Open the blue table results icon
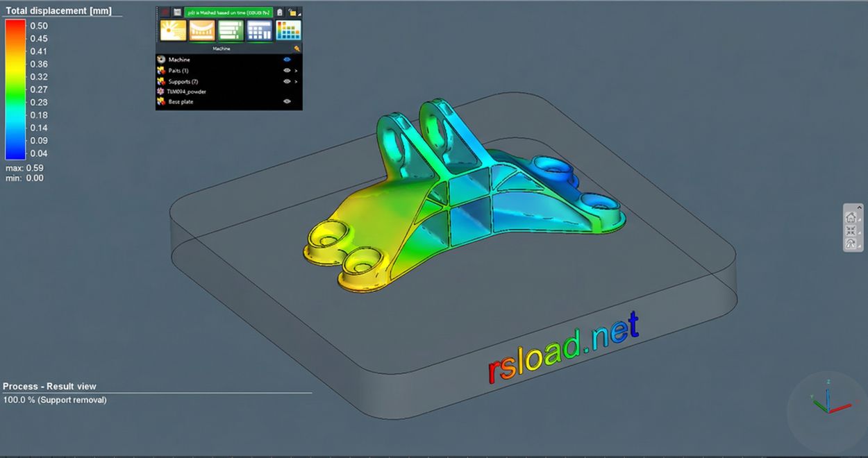The width and height of the screenshot is (868, 458). (x=259, y=30)
